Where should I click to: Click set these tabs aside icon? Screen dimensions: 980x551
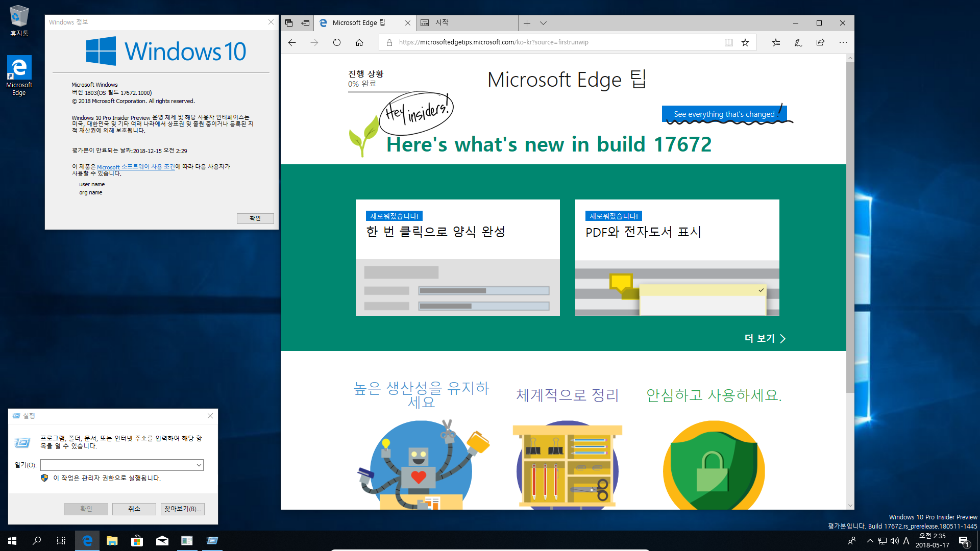click(x=305, y=23)
